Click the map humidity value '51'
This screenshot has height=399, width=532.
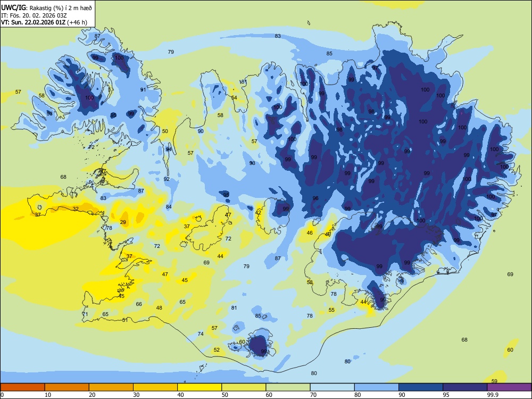(x=125, y=320)
